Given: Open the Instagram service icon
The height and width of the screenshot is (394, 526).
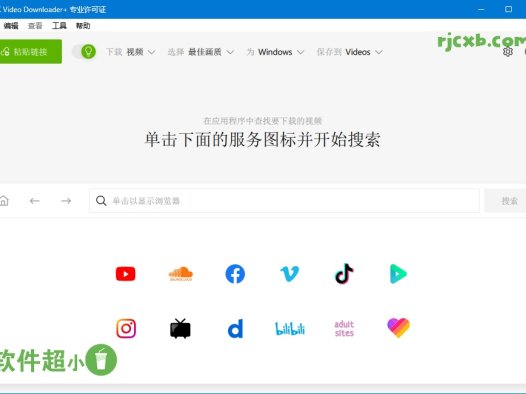Looking at the screenshot, I should (126, 328).
